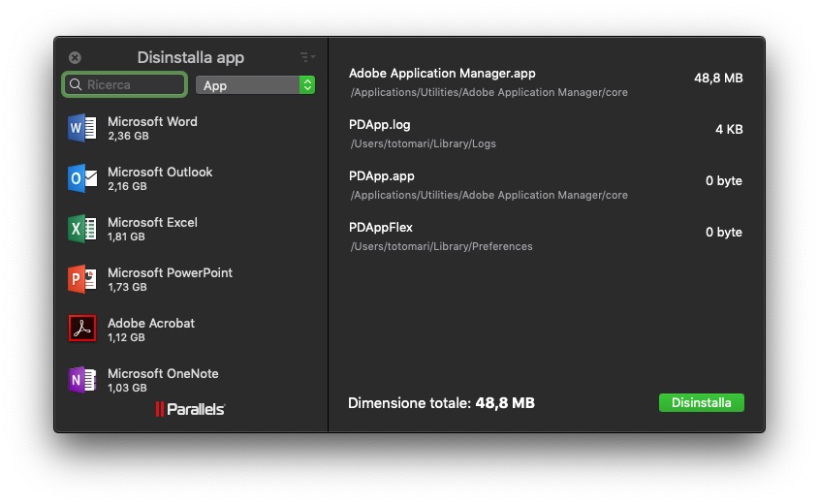Click the 1,03 GB size under OneNote
819x504 pixels.
click(127, 388)
